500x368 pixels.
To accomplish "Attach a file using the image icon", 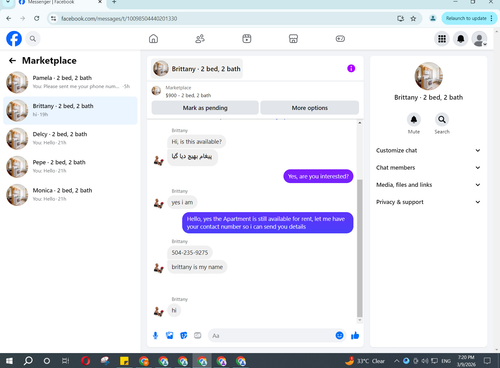I will tap(169, 335).
